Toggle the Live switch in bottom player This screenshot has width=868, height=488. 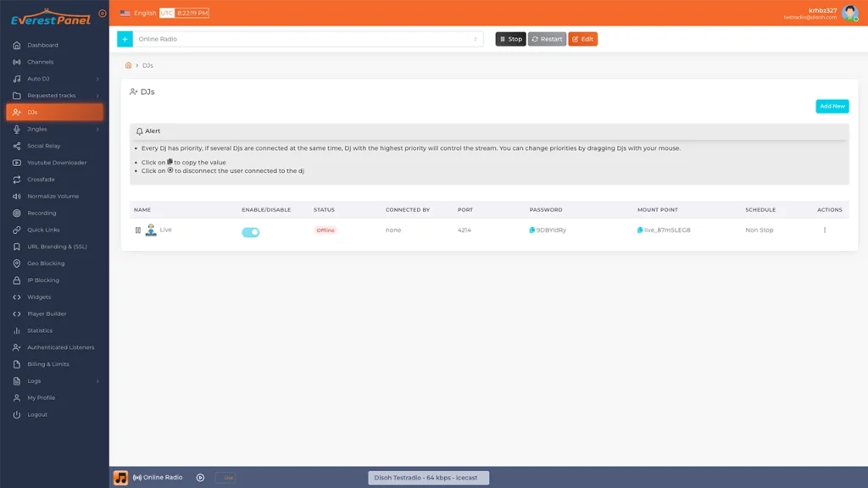pos(225,478)
